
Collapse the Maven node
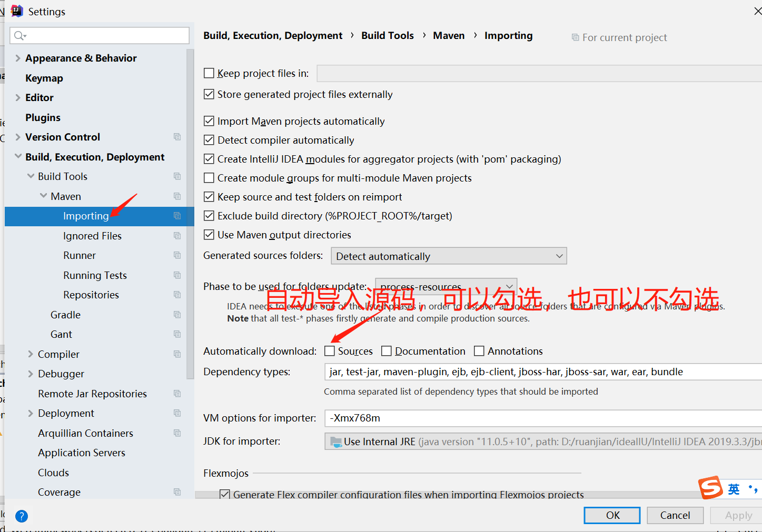point(43,196)
